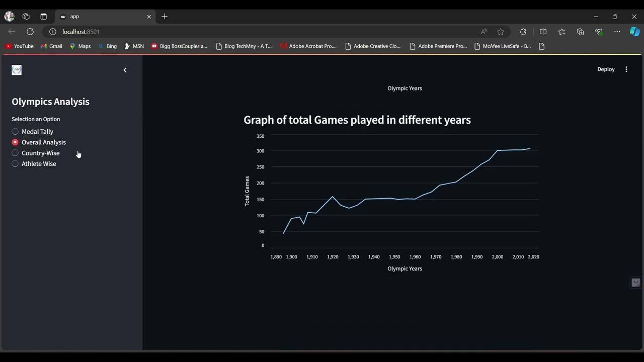Open the Blog TechMny bookmark
The height and width of the screenshot is (362, 644).
(x=244, y=46)
